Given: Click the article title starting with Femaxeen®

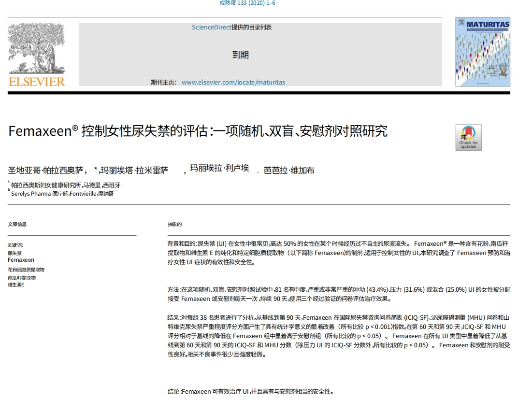Looking at the screenshot, I should pyautogui.click(x=198, y=131).
